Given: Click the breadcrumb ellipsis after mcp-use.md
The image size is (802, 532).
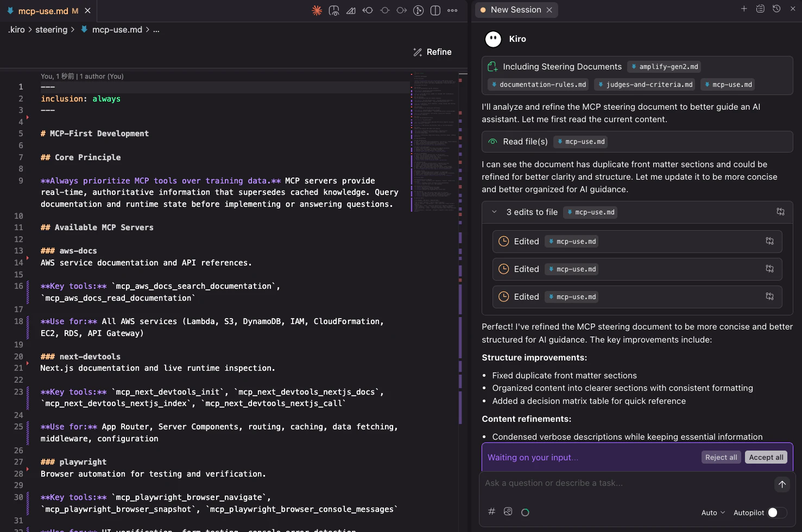Looking at the screenshot, I should 156,30.
